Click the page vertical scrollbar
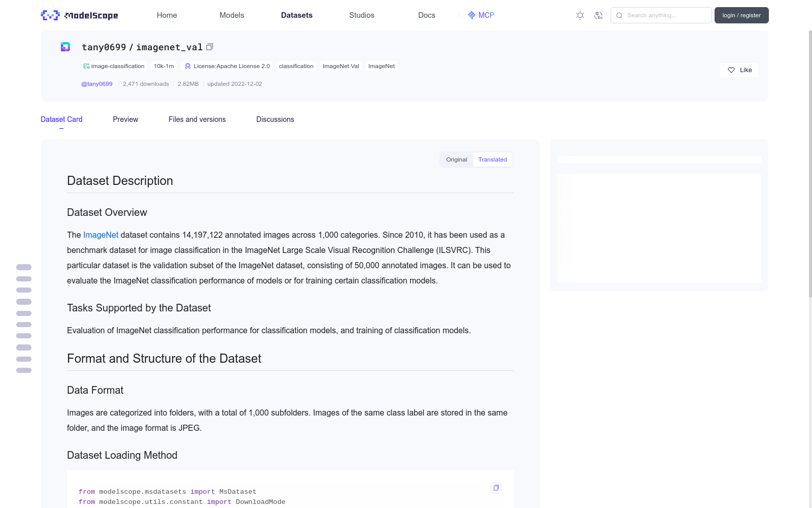812x508 pixels. point(810,164)
